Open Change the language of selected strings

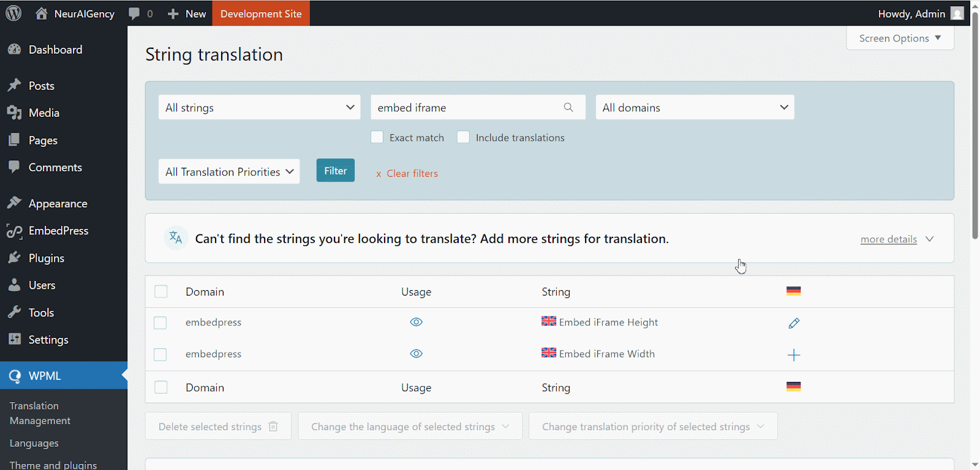[x=410, y=426]
